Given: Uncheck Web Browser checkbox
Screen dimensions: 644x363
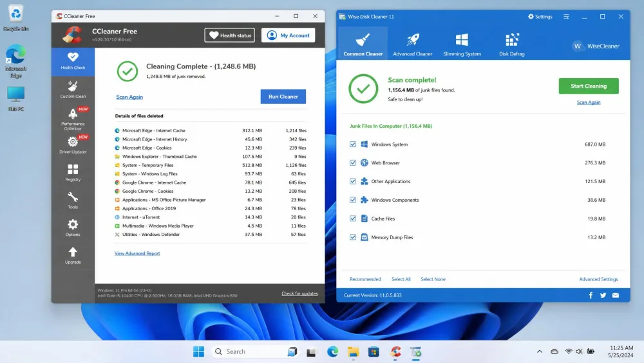Looking at the screenshot, I should pyautogui.click(x=353, y=162).
